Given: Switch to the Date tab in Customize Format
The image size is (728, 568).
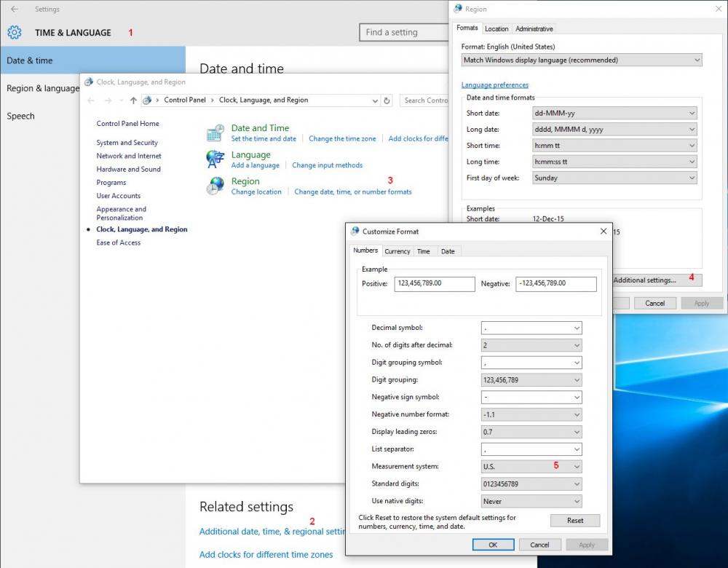Looking at the screenshot, I should pos(448,251).
